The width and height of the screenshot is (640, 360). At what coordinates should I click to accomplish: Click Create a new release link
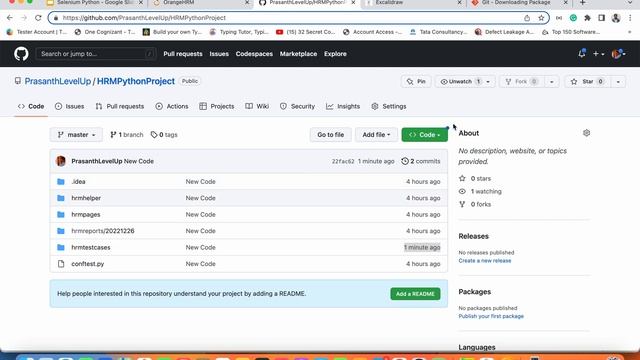coord(484,261)
